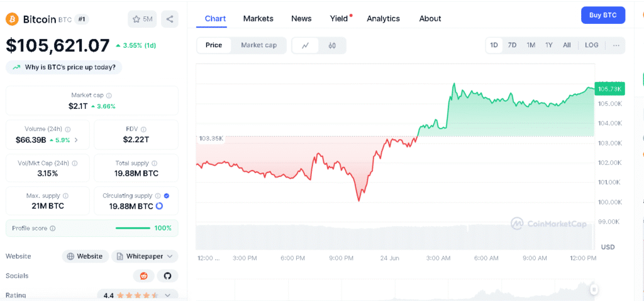
Task: Click the circulating supply progress ring icon
Action: click(x=159, y=206)
